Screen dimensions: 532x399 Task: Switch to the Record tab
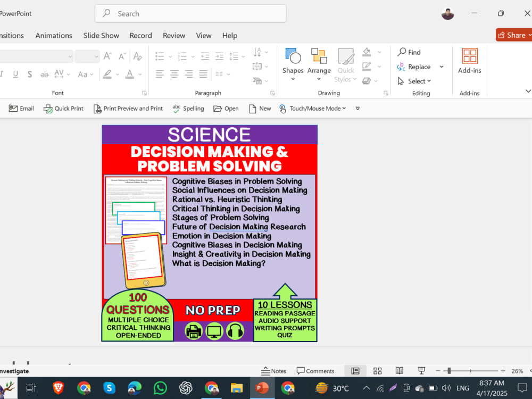click(x=141, y=36)
